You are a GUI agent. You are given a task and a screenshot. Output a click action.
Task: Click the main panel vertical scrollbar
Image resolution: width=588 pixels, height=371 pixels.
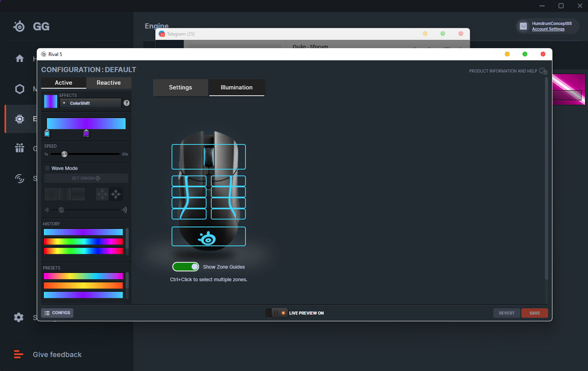(x=546, y=178)
